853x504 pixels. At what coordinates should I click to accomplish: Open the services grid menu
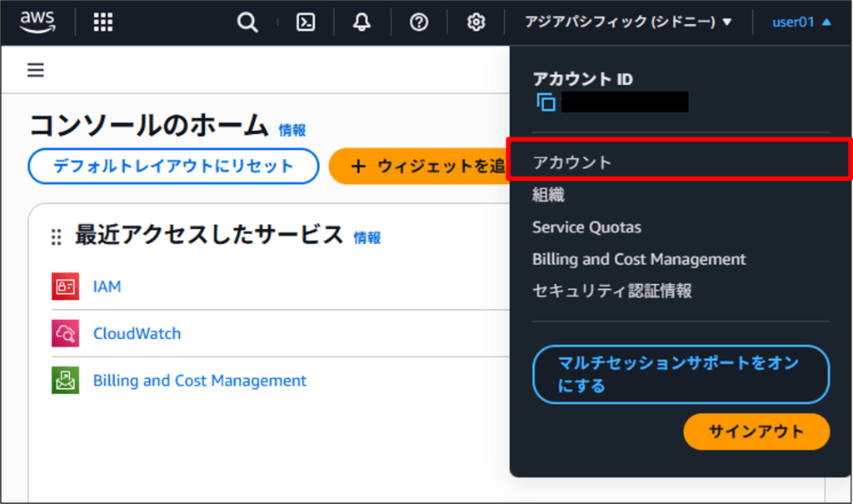(102, 22)
